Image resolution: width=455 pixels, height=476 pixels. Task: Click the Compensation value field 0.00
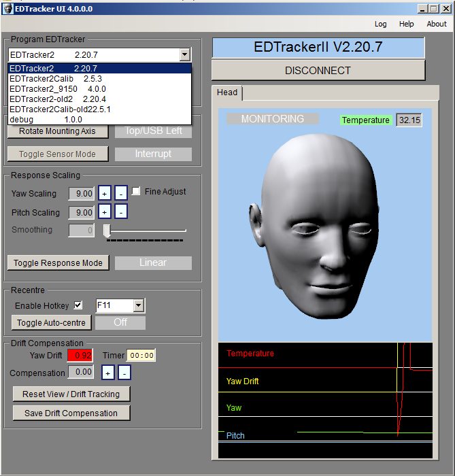coord(81,372)
